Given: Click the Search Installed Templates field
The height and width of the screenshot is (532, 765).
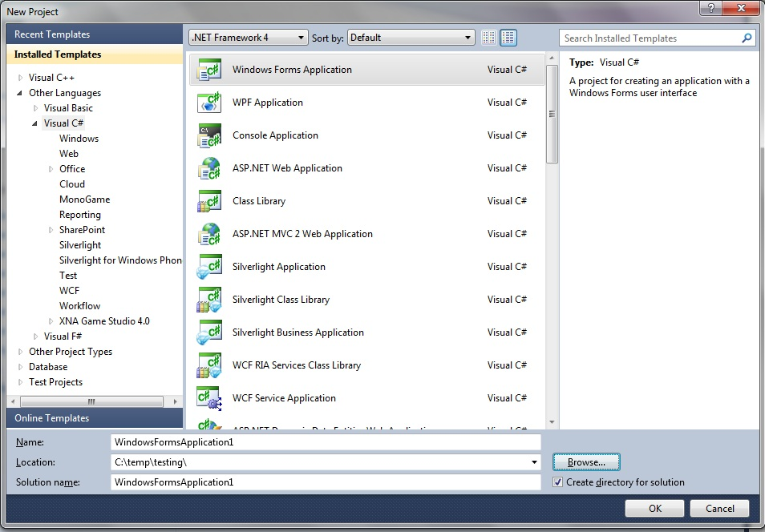Looking at the screenshot, I should (x=650, y=38).
